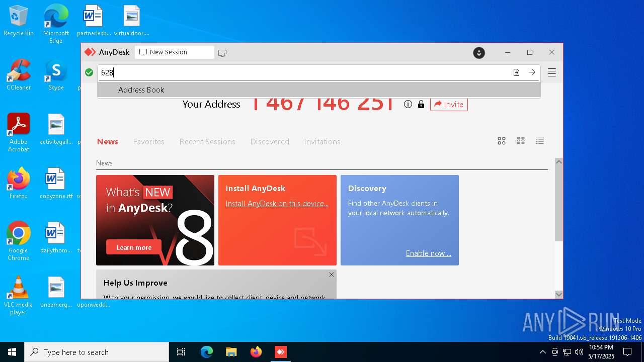This screenshot has width=644, height=362.
Task: Click the taskbar search box
Action: coord(97,352)
